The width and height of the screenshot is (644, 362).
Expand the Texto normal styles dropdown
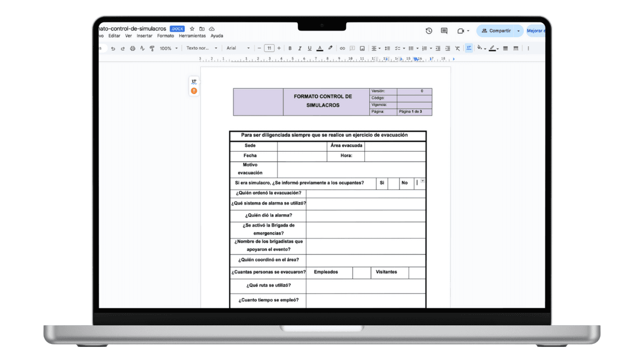point(201,48)
